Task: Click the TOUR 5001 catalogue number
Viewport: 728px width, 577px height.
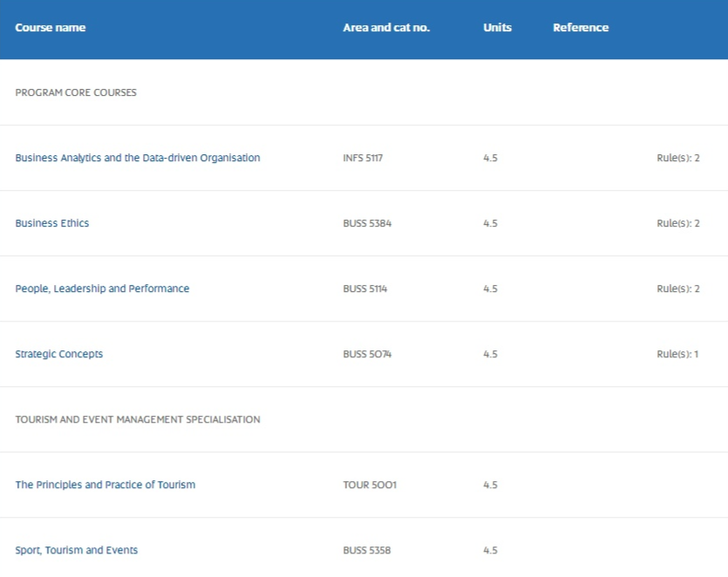Action: pyautogui.click(x=370, y=485)
